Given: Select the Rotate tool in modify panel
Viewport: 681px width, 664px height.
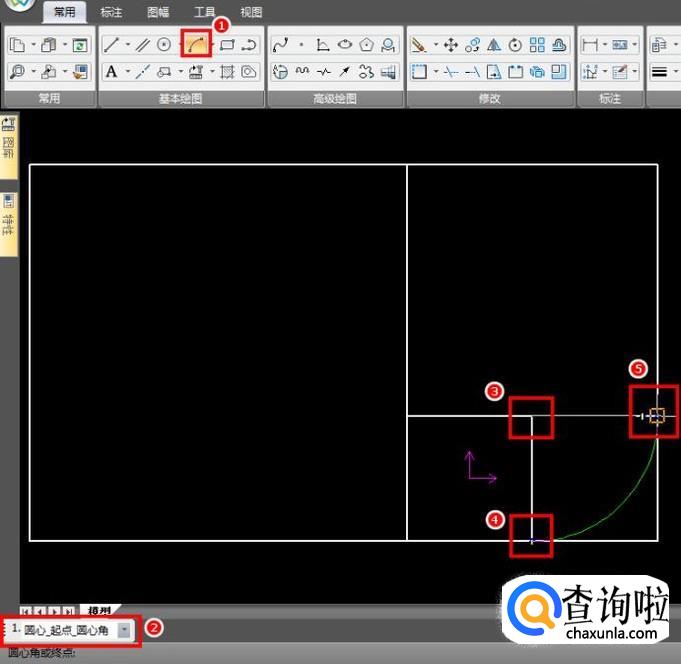Looking at the screenshot, I should coord(515,45).
